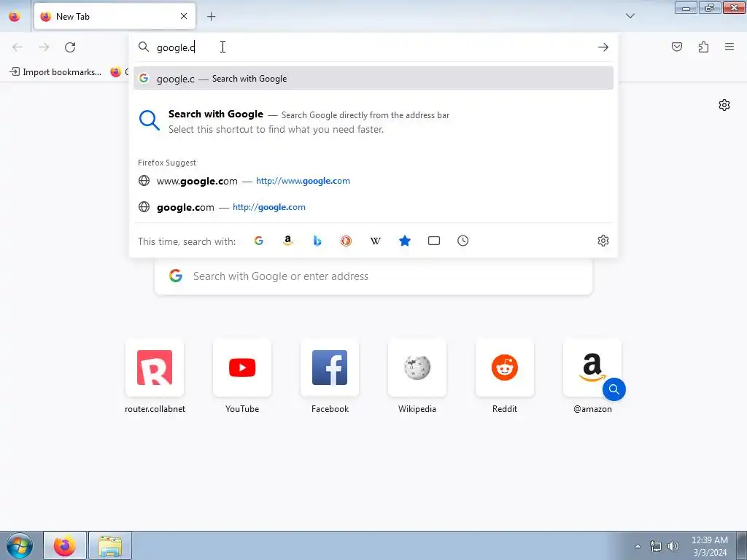Search this time with Wikipedia icon
Viewport: 747px width, 560px height.
pyautogui.click(x=376, y=241)
